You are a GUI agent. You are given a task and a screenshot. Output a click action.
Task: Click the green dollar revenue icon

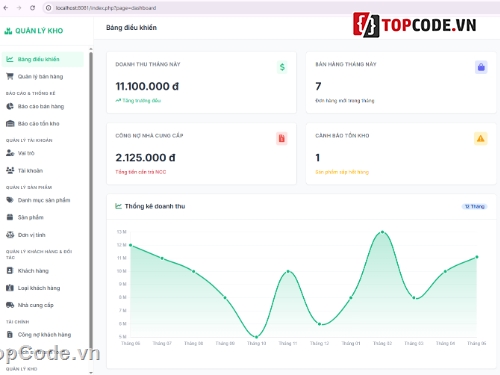tap(282, 67)
